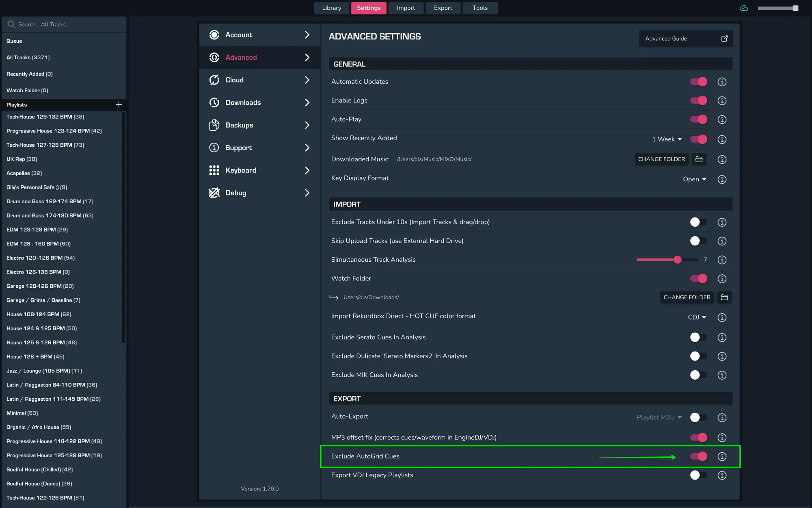The width and height of the screenshot is (812, 508).
Task: Select the Keyboard shortcuts icon
Action: point(214,170)
